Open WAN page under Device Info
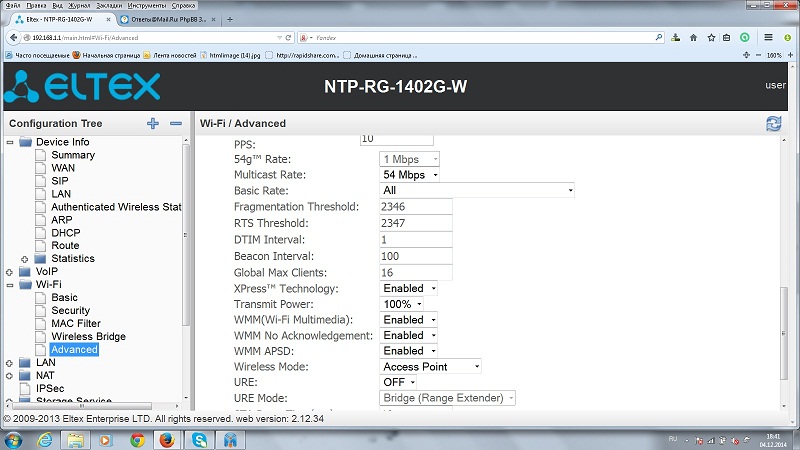Image resolution: width=800 pixels, height=450 pixels. [x=63, y=168]
